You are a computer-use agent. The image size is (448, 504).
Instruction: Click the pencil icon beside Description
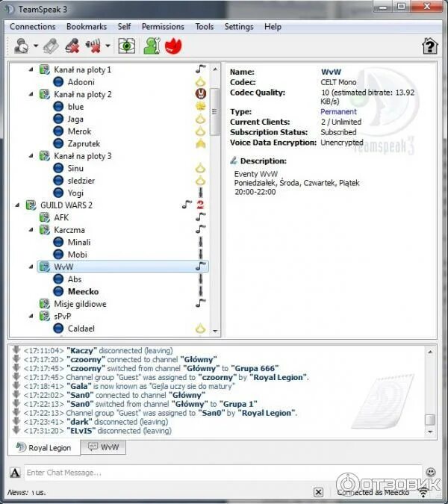(x=234, y=161)
